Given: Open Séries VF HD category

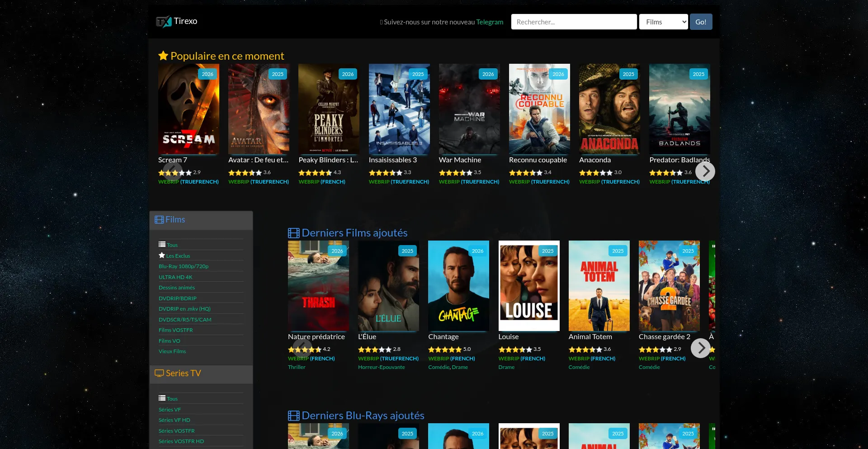Looking at the screenshot, I should pos(175,420).
